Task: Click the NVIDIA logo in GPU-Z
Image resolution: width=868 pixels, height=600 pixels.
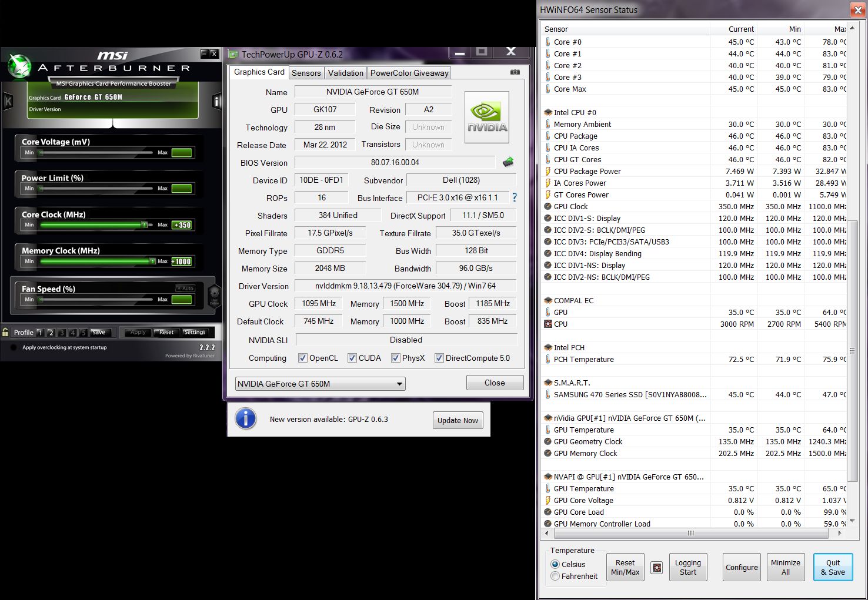Action: coord(487,117)
